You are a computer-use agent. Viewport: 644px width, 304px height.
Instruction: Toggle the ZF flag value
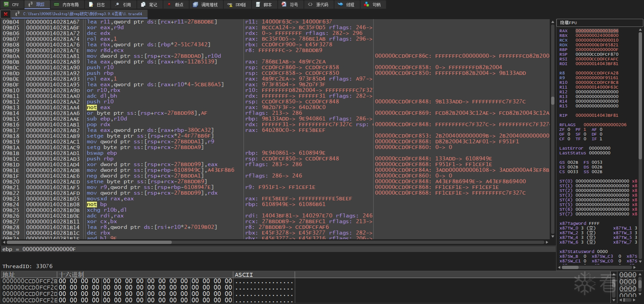tap(569, 130)
